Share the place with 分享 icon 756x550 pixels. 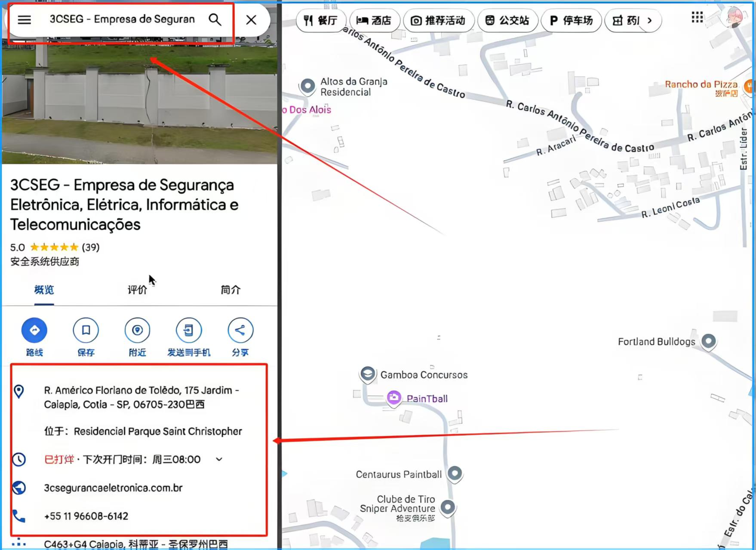pos(240,330)
